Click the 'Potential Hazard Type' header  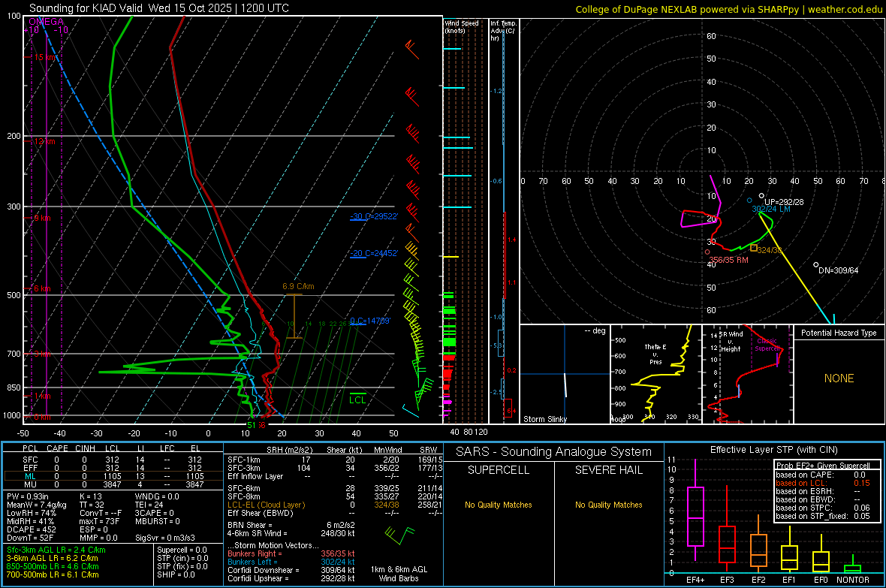coord(839,333)
